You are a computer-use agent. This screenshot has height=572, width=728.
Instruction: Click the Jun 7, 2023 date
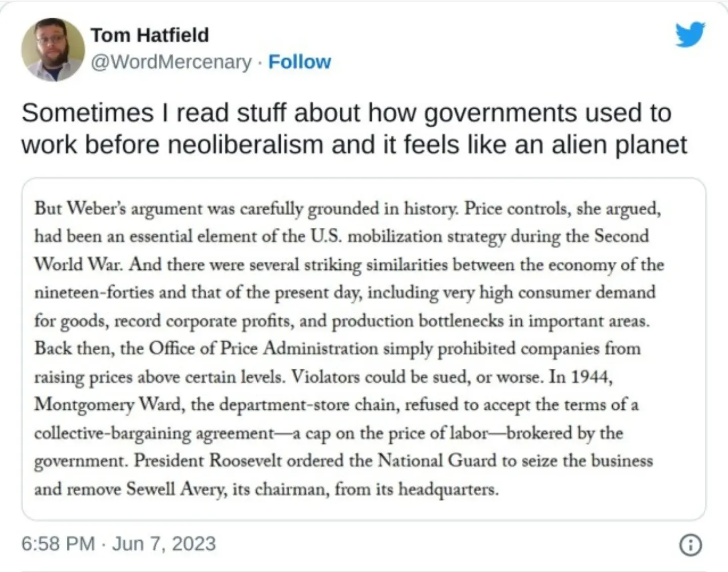click(x=164, y=544)
